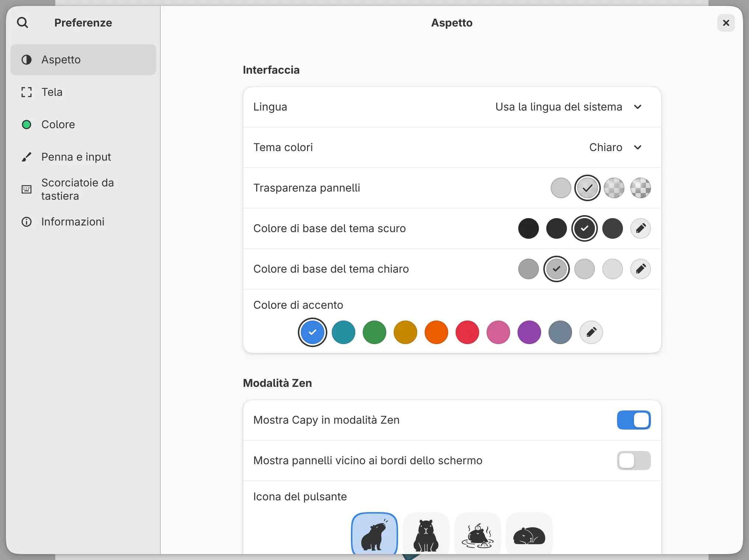Screen dimensions: 749x560
Task: Pick the bathing capybara button icon
Action: point(478,533)
